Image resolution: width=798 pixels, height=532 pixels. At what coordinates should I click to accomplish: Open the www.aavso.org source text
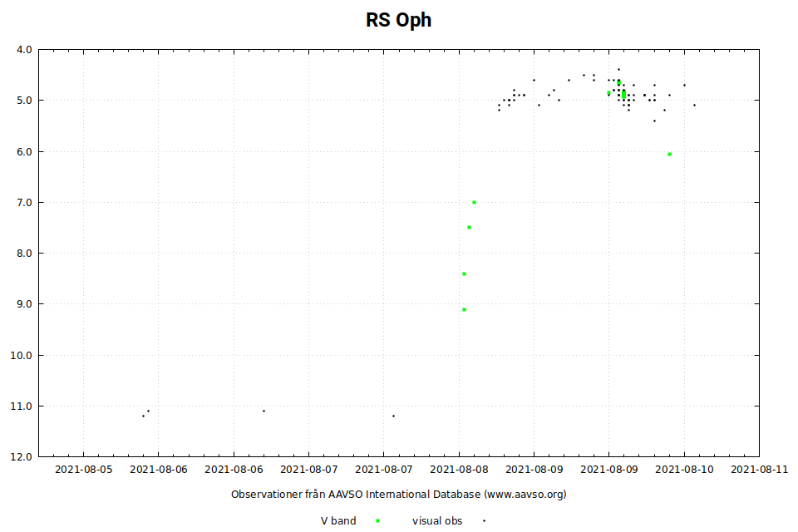(525, 495)
